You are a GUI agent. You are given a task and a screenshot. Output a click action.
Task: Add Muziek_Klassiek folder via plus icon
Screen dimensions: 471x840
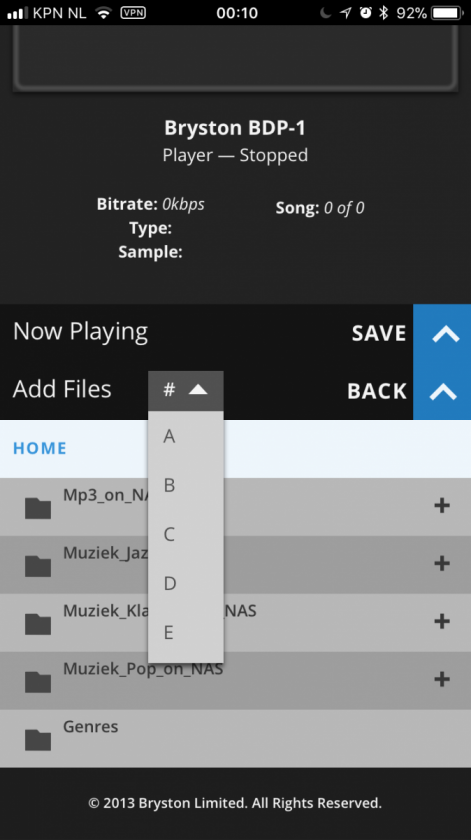coord(442,621)
